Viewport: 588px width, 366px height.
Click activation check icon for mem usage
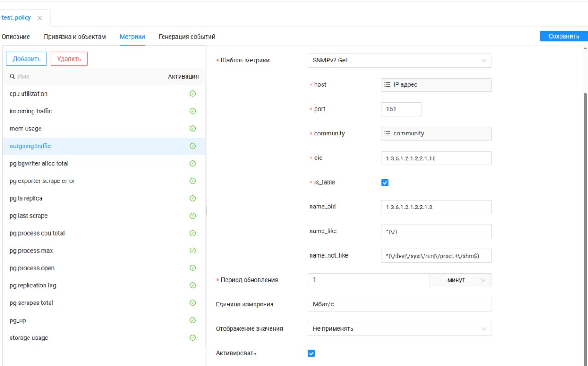(192, 129)
